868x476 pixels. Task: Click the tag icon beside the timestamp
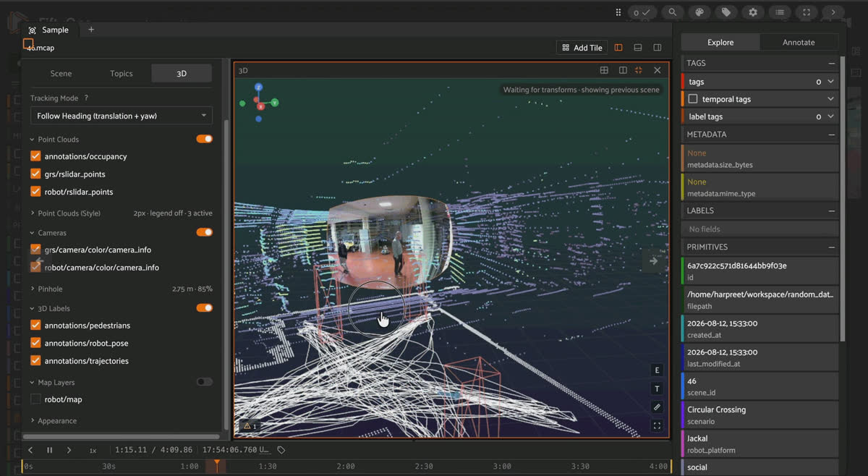tap(281, 450)
